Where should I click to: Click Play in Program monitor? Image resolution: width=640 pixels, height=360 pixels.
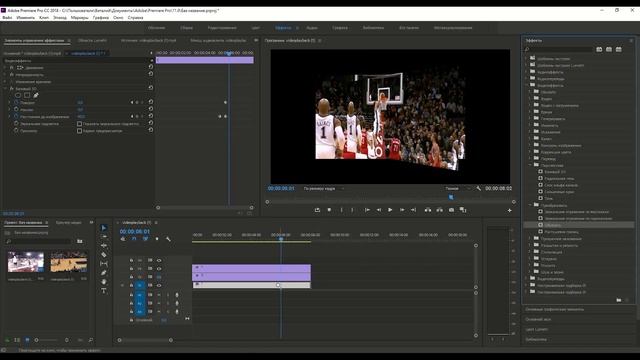[390, 210]
